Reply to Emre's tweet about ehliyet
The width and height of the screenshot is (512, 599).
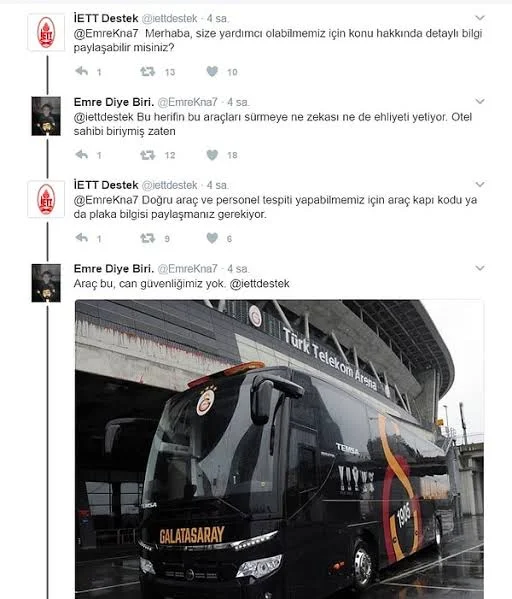(82, 155)
